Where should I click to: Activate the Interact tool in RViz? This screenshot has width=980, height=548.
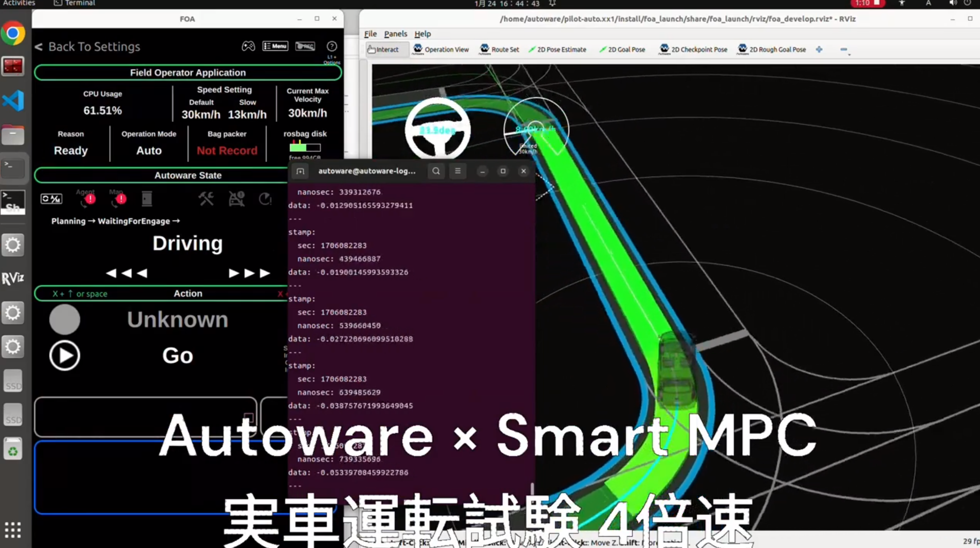click(383, 49)
